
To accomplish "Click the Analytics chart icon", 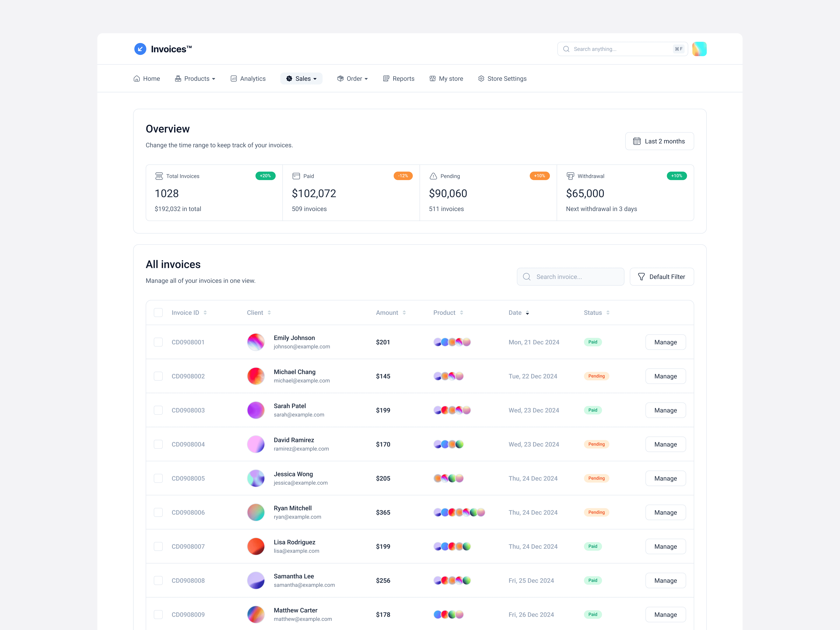I will [234, 79].
